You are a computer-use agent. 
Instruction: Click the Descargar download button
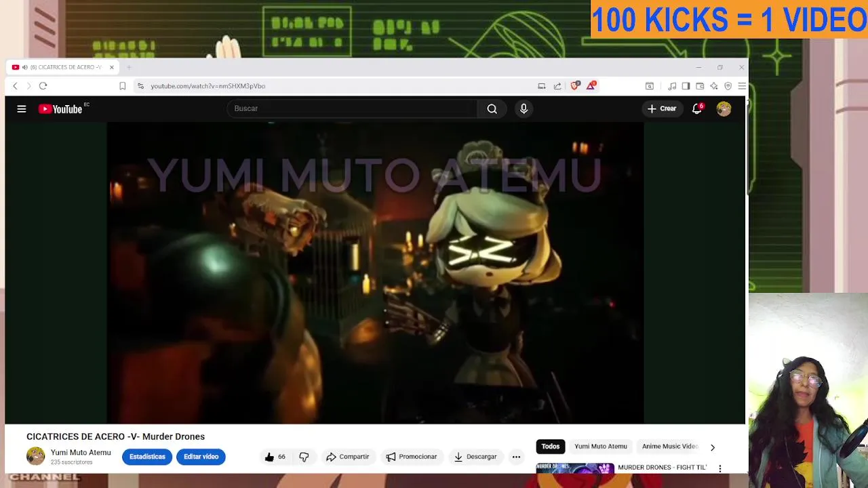475,457
